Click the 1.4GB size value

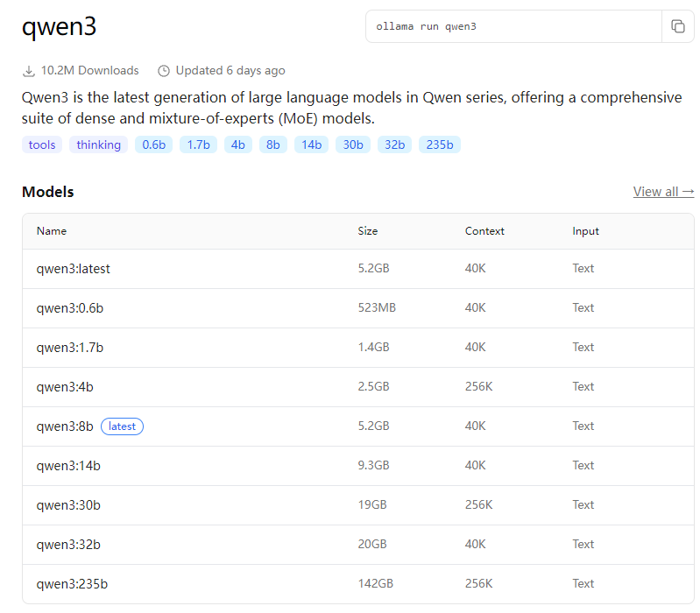[x=374, y=347]
